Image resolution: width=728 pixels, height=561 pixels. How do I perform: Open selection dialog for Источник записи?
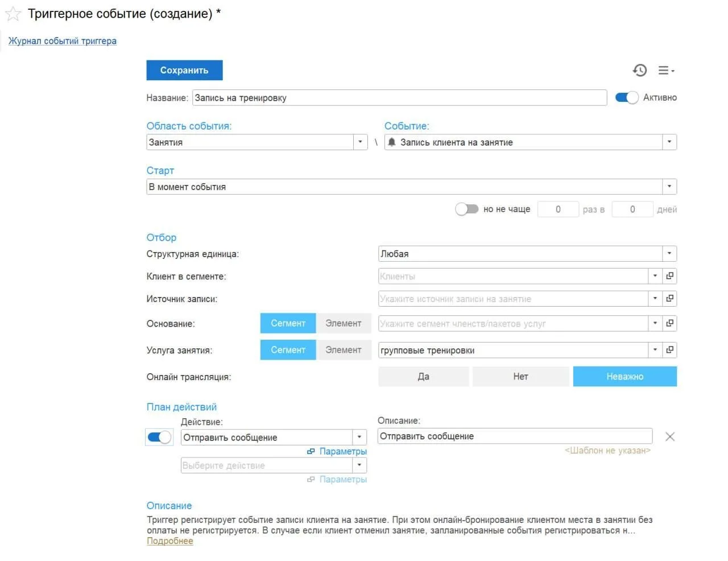pyautogui.click(x=670, y=298)
